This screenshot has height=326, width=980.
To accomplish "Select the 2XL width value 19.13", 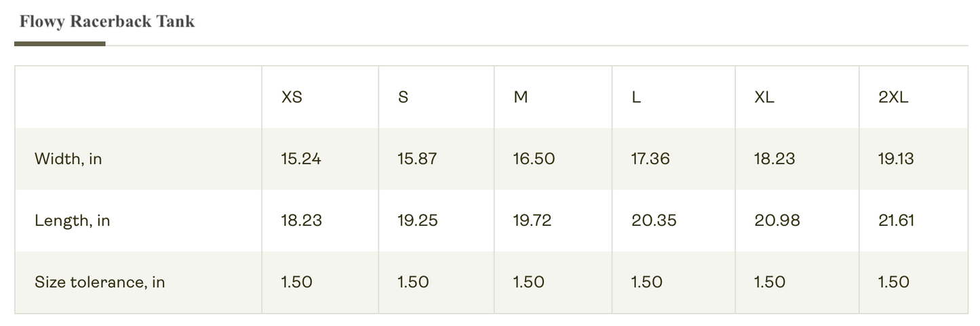I will pyautogui.click(x=895, y=159).
